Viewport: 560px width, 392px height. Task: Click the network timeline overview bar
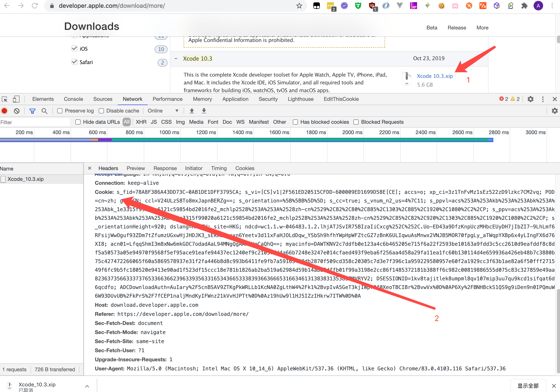tap(246, 140)
